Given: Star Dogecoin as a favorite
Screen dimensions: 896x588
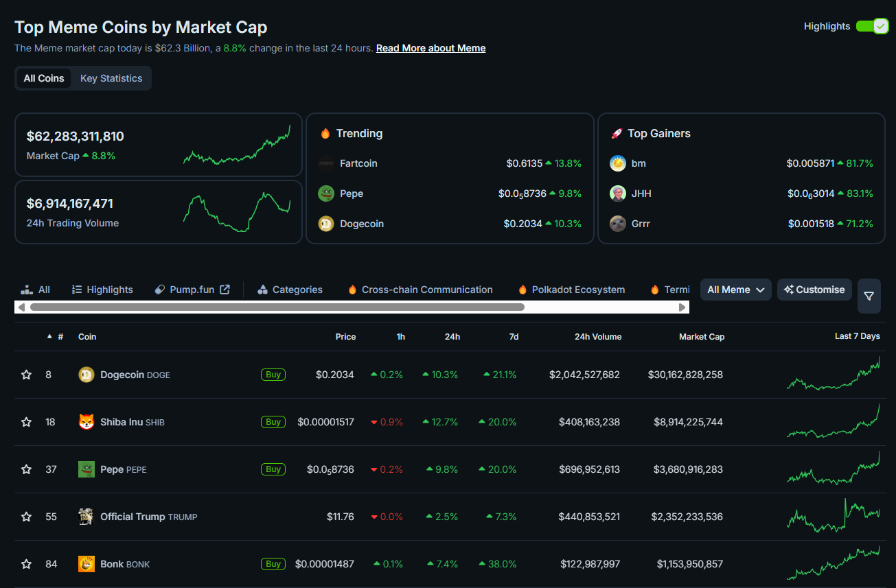Looking at the screenshot, I should coord(26,375).
